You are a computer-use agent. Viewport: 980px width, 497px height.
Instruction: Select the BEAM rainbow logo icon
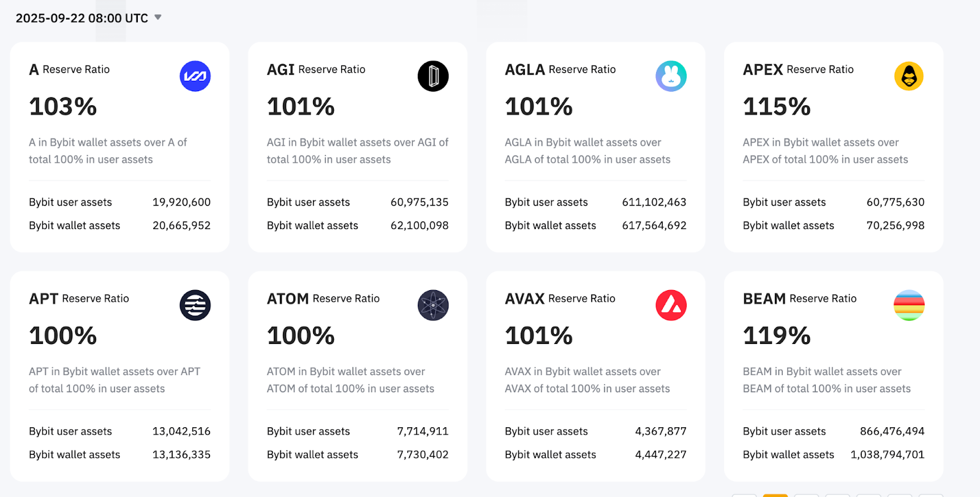click(x=909, y=305)
